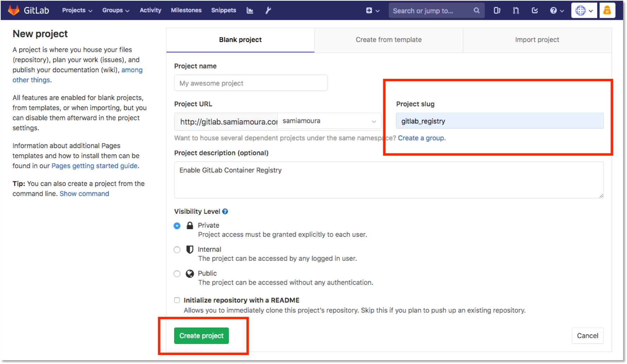Click the Create project button

coord(201,336)
